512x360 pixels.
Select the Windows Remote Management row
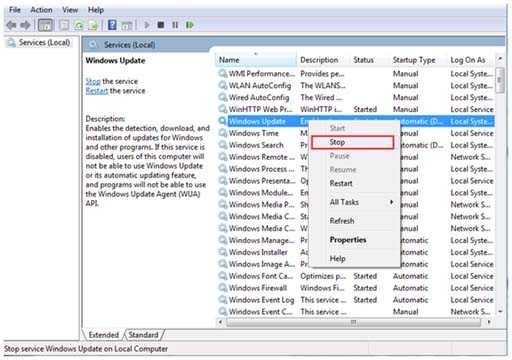356,157
